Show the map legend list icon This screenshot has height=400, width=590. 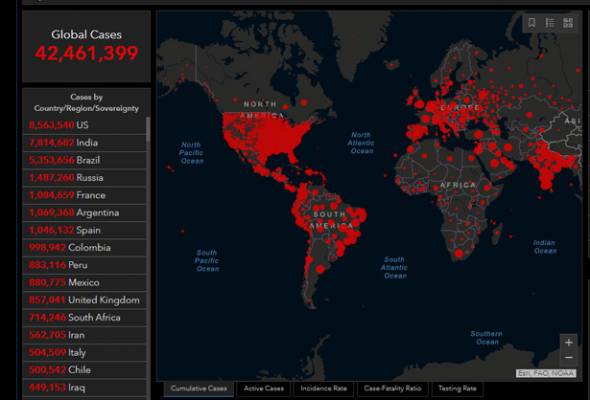tap(550, 23)
